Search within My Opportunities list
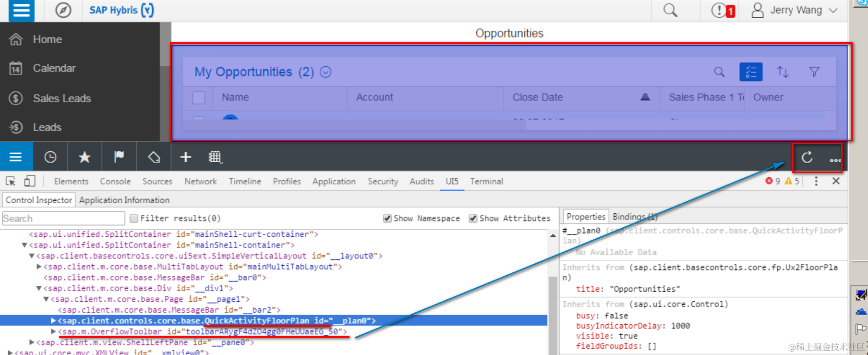Image resolution: width=868 pixels, height=355 pixels. [x=719, y=72]
